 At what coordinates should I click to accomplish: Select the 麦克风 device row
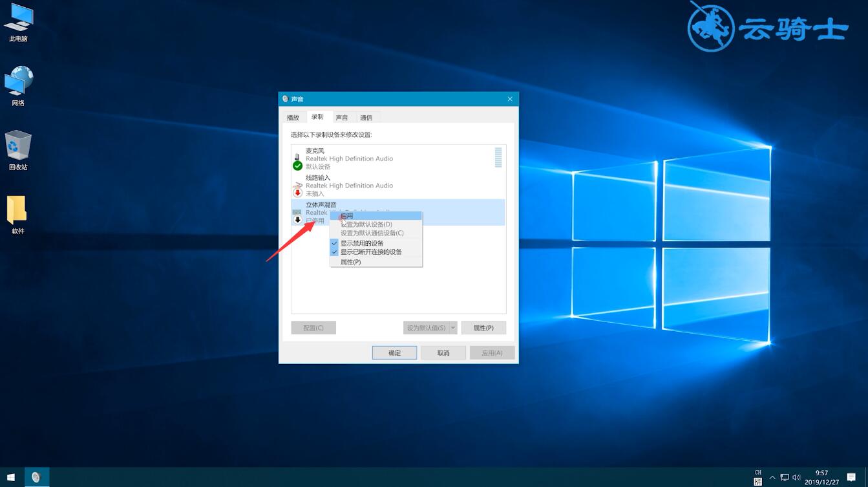398,158
